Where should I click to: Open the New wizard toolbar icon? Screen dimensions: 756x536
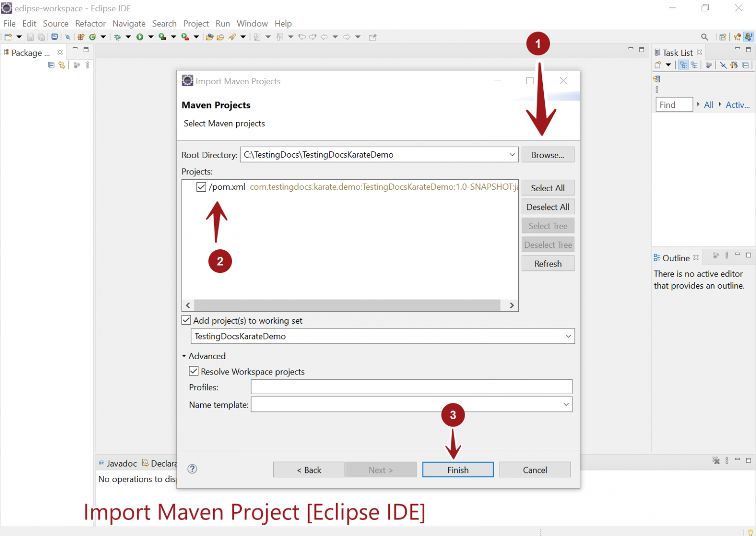pos(7,36)
